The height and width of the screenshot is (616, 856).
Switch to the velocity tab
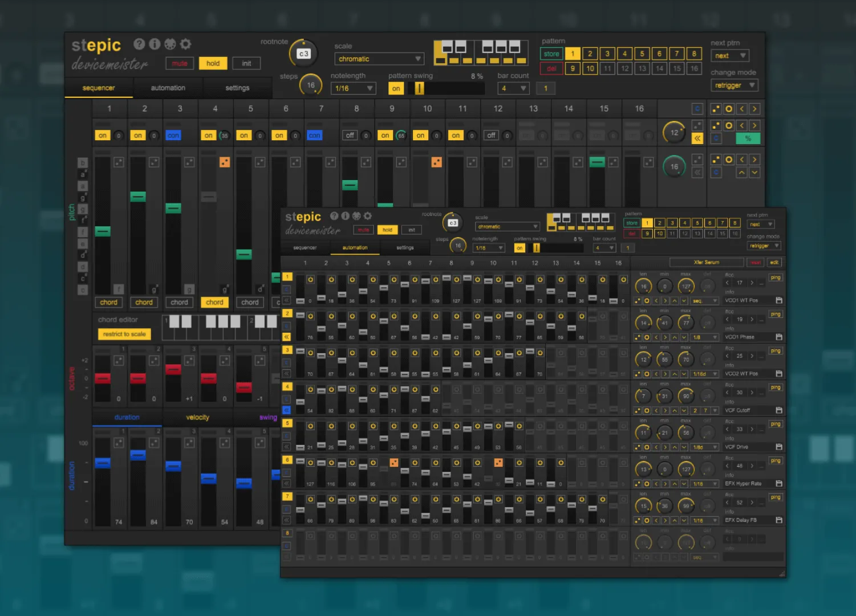(197, 418)
